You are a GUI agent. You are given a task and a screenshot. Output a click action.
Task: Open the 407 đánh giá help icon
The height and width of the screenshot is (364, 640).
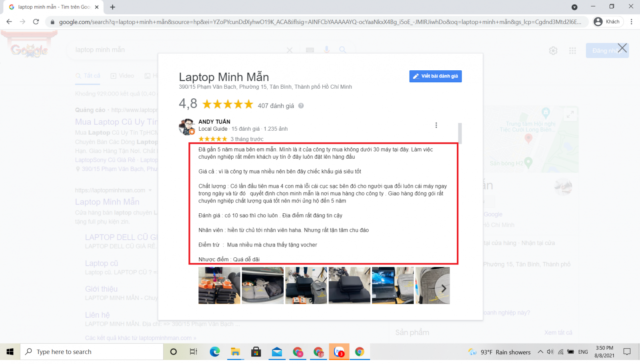pos(301,106)
